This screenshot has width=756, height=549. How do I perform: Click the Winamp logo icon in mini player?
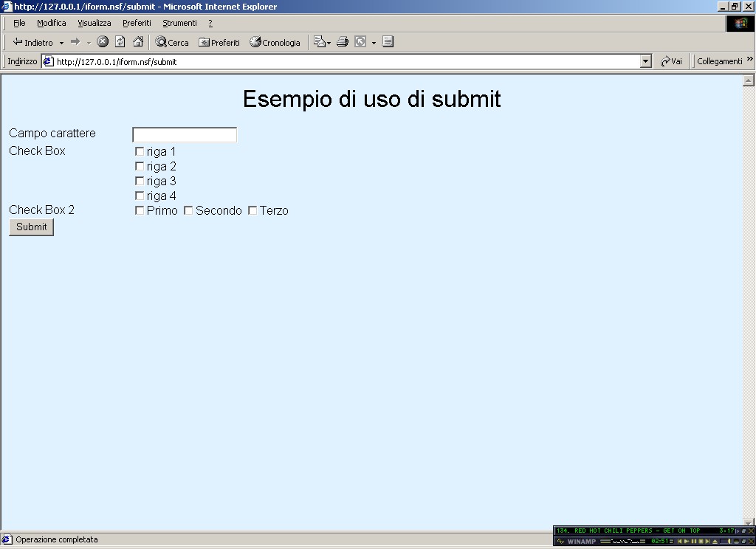560,542
